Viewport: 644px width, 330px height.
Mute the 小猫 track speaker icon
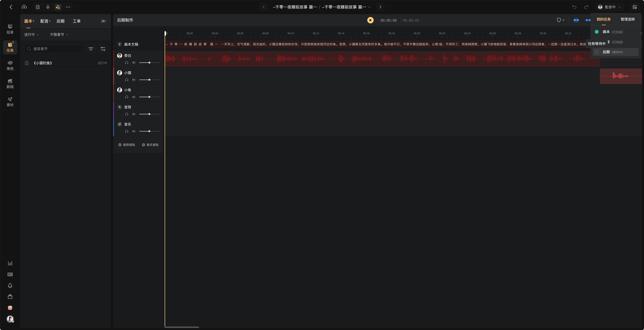(x=134, y=80)
